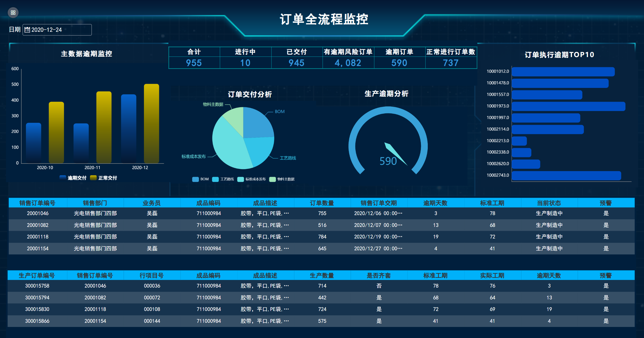Toggle the BOM legend item under pie chart
644x338 pixels.
tap(201, 179)
